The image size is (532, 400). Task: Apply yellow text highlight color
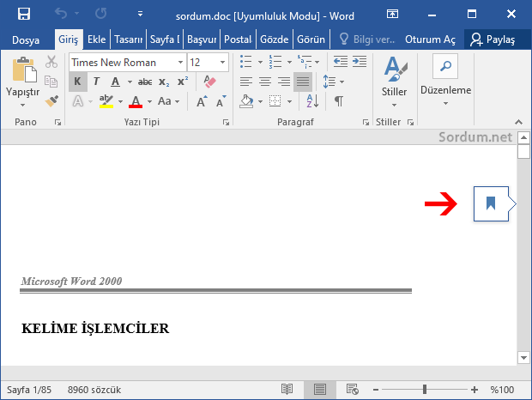[106, 101]
